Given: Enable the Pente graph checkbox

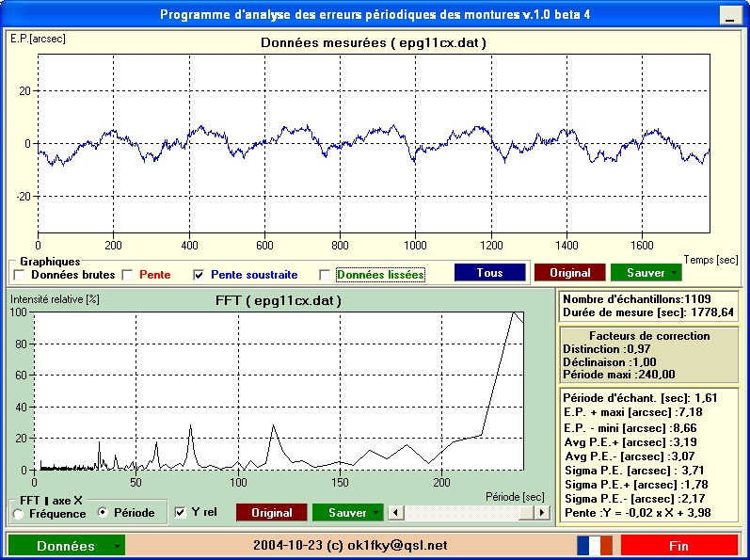Looking at the screenshot, I should pos(127,275).
